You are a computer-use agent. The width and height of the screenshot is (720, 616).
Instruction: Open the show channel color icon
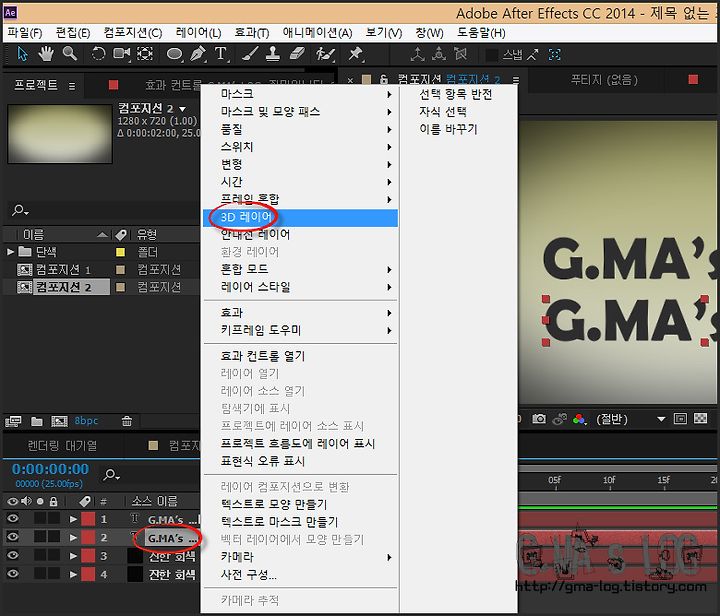point(579,419)
